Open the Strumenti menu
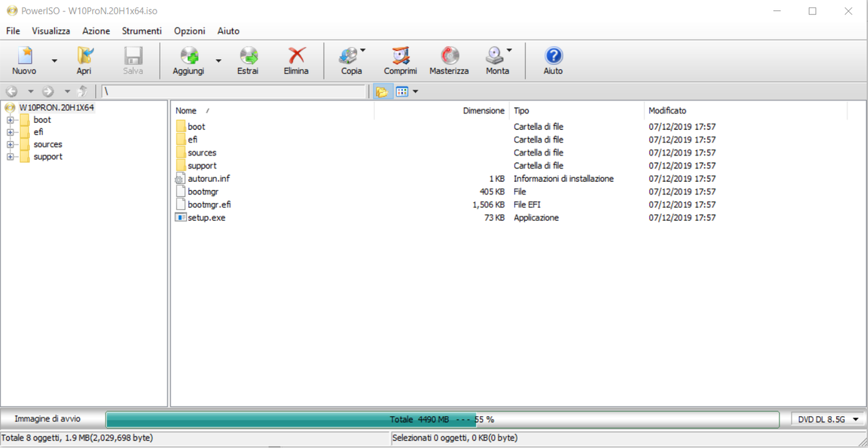The image size is (868, 448). point(142,31)
